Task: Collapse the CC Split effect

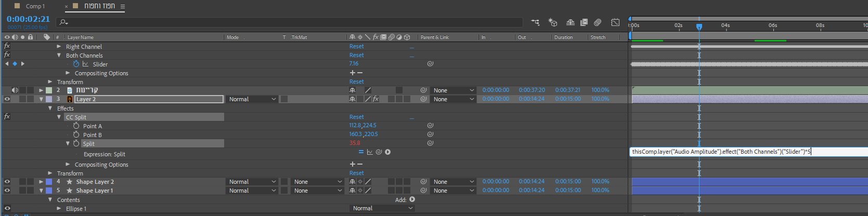Action: pyautogui.click(x=59, y=117)
